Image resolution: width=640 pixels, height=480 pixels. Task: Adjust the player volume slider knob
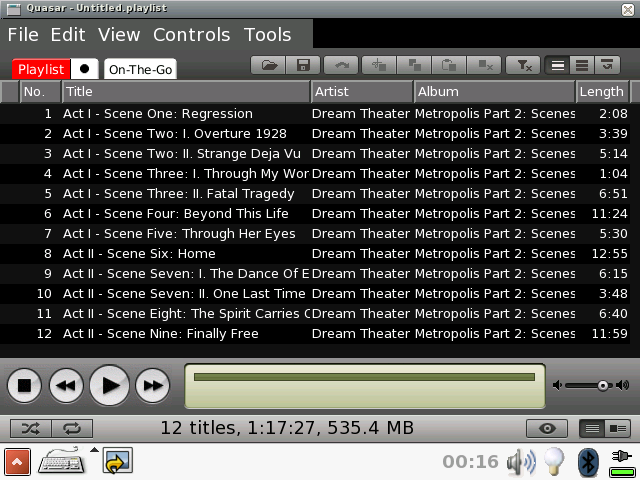coord(602,385)
